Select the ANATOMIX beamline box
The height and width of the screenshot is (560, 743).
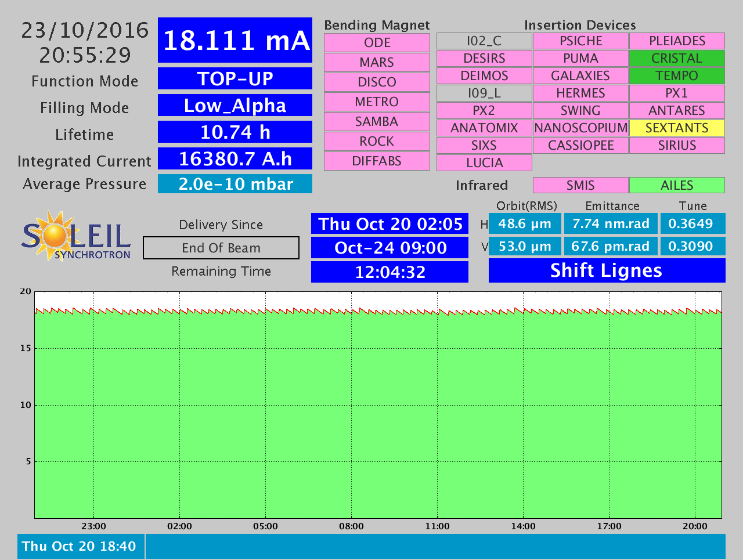point(484,128)
